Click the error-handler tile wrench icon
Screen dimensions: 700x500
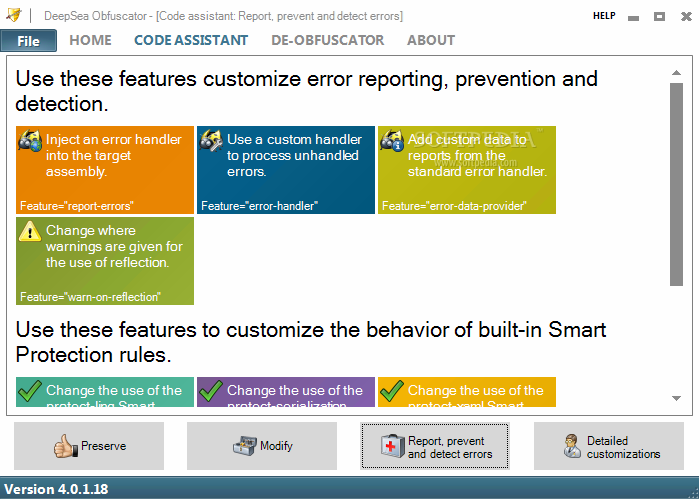tap(211, 141)
